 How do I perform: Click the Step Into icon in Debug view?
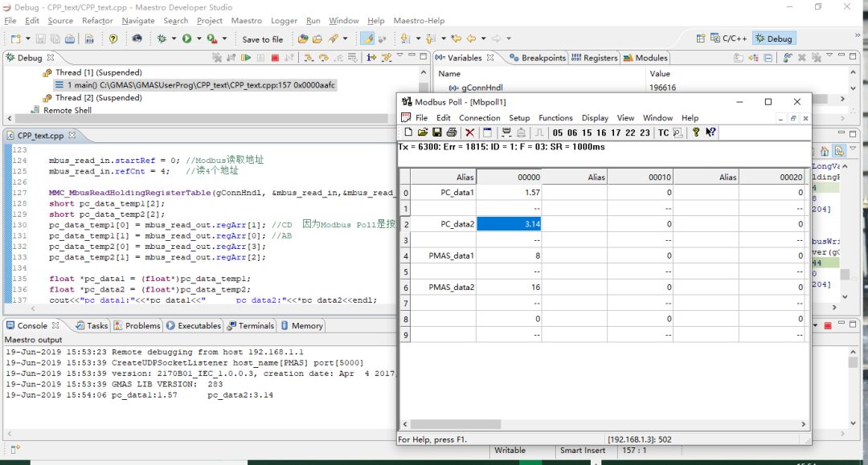(x=309, y=58)
